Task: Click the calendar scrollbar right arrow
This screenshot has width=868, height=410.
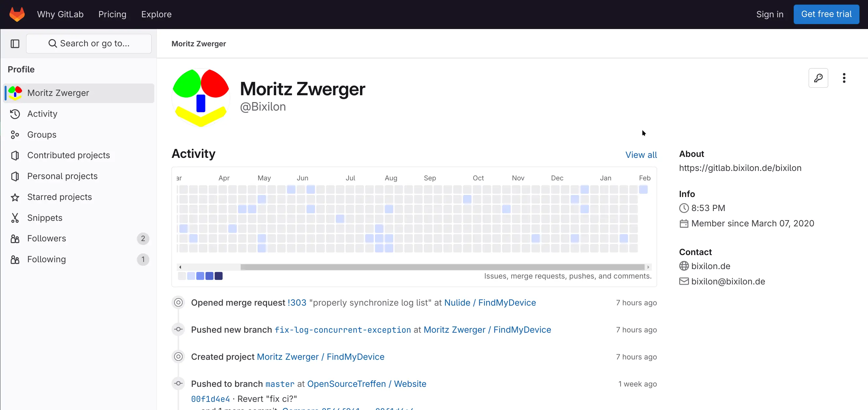Action: pos(648,267)
